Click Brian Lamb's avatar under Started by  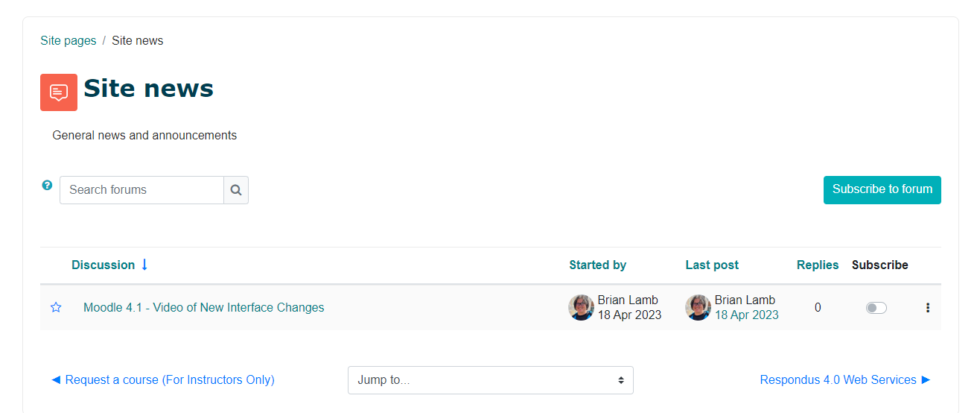pos(581,307)
